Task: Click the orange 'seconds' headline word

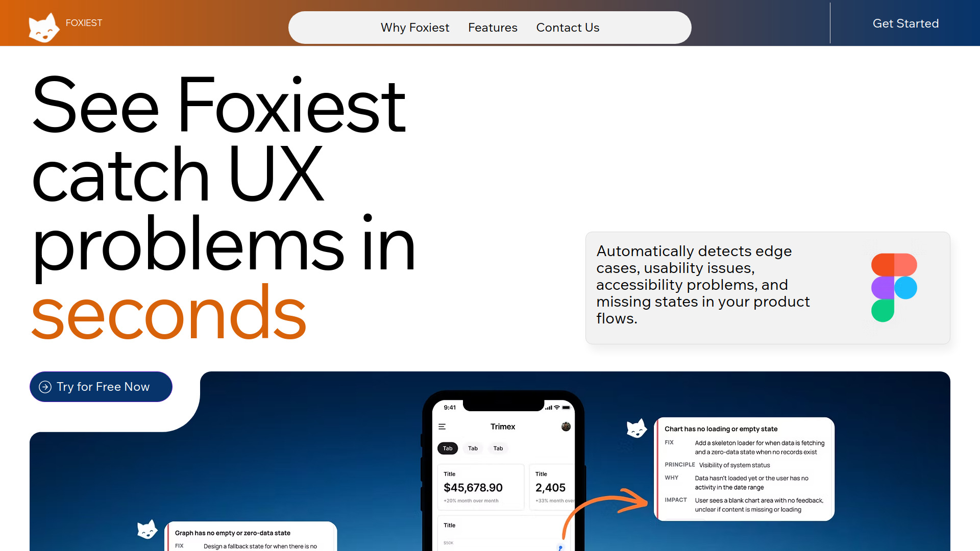Action: pyautogui.click(x=168, y=313)
